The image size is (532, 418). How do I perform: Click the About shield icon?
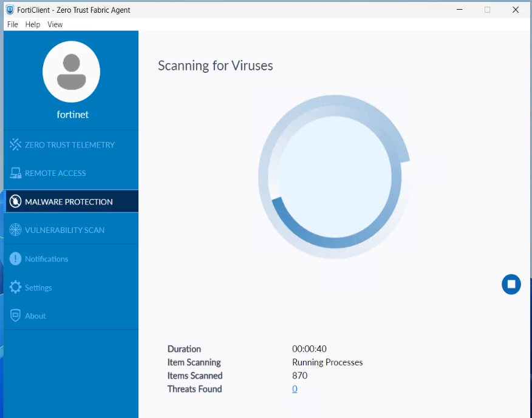15,315
